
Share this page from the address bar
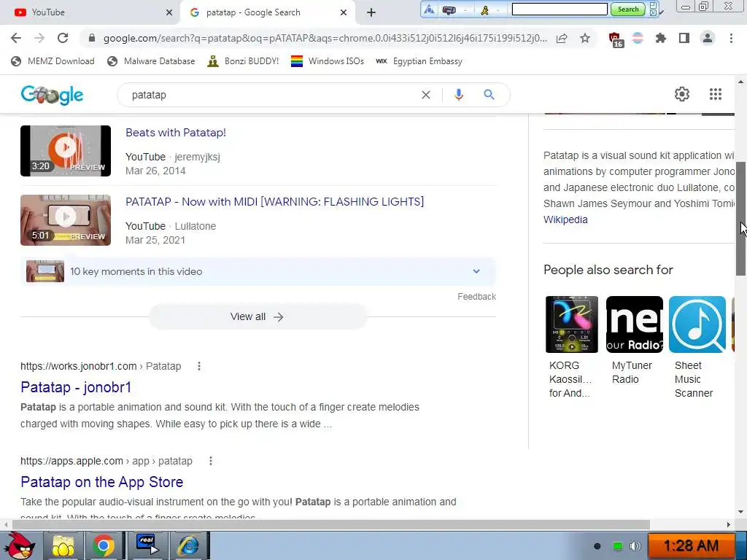pos(562,38)
